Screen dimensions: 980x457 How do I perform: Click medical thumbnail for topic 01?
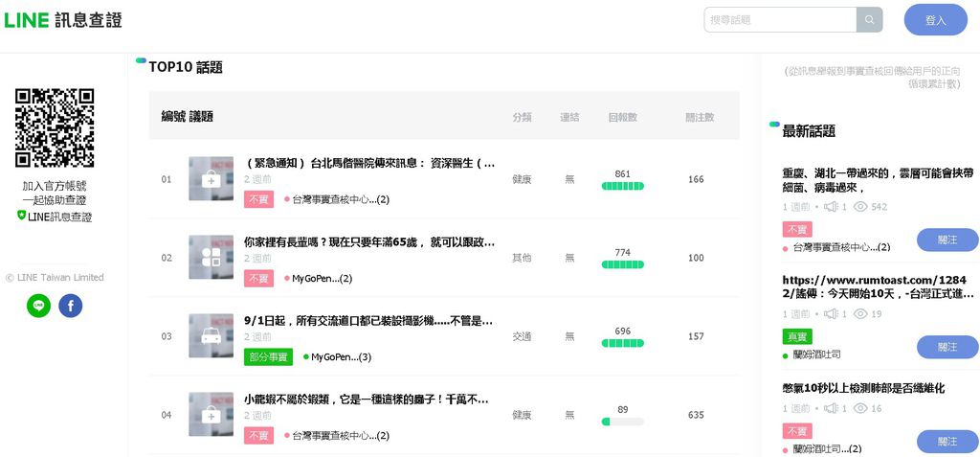point(211,179)
